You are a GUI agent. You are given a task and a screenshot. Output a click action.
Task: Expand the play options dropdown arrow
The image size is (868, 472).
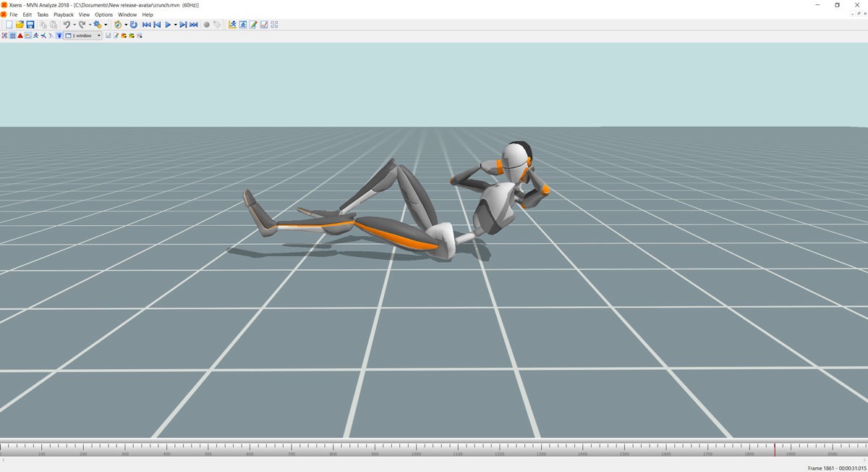(x=175, y=25)
